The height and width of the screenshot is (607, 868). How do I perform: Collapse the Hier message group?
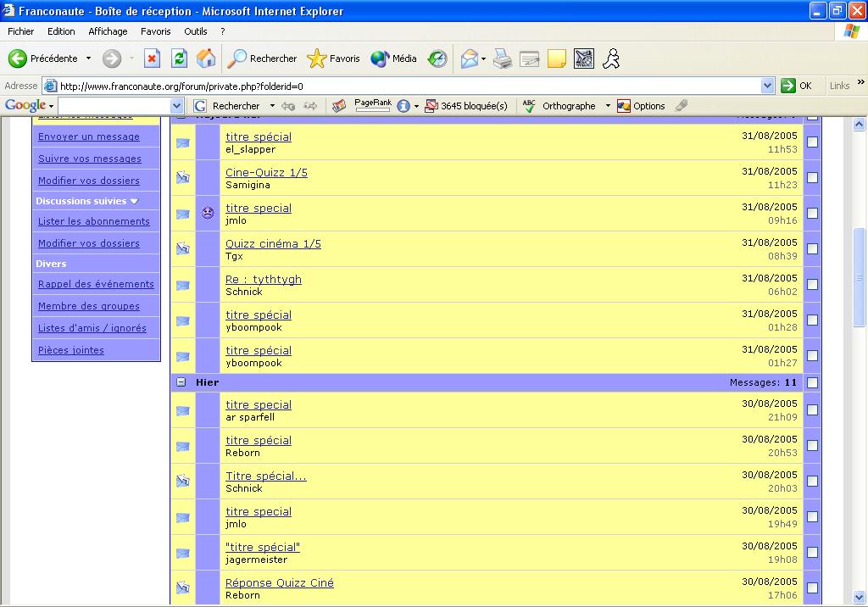click(181, 382)
